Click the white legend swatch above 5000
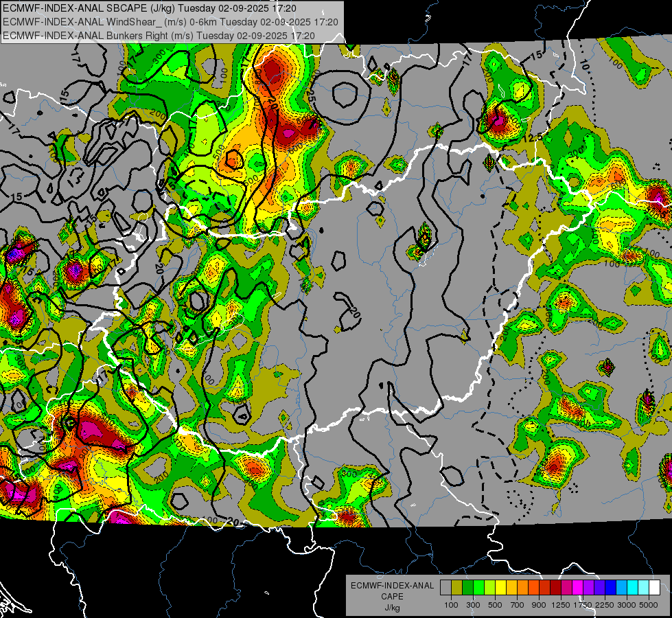The width and height of the screenshot is (672, 618). (x=655, y=588)
